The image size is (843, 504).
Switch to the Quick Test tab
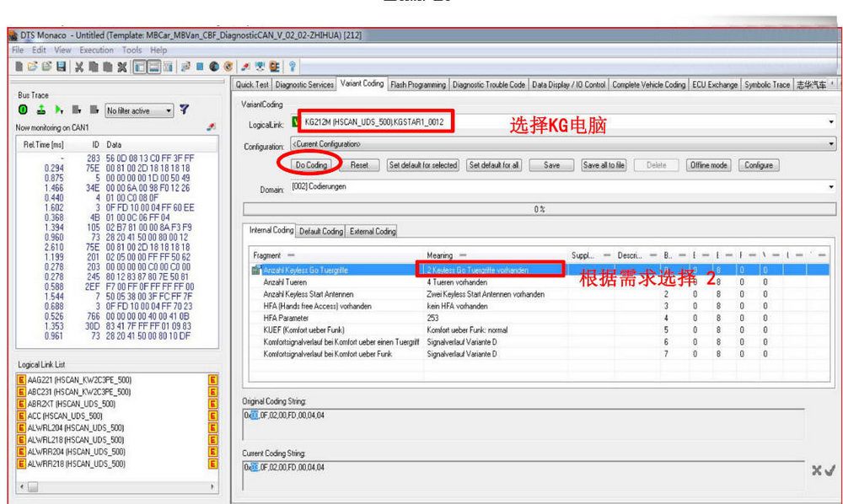[252, 85]
